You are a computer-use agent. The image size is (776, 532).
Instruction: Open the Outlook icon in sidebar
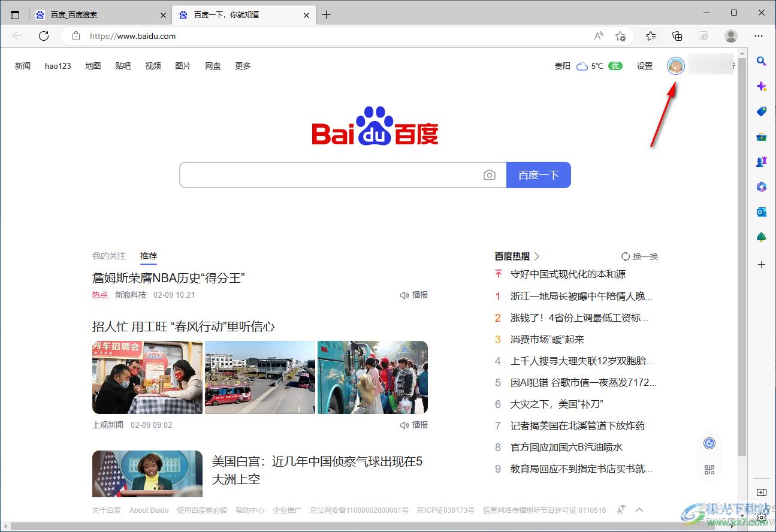pos(761,212)
